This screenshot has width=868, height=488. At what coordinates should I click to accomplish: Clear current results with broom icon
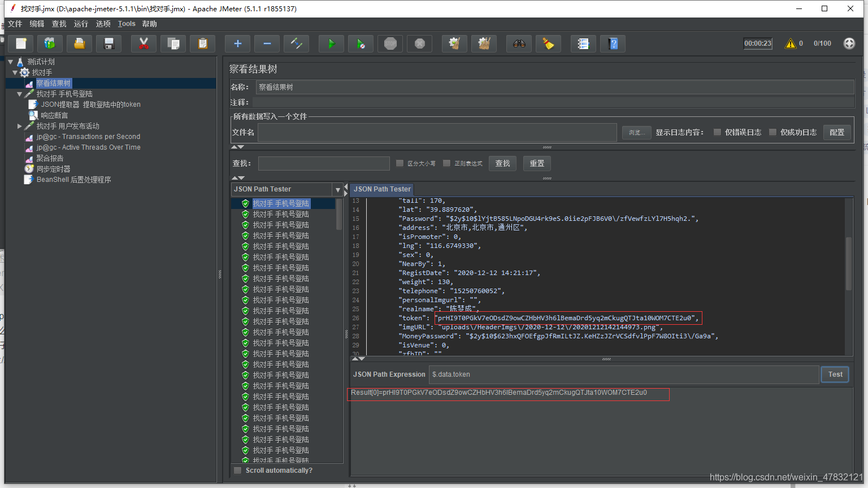455,43
